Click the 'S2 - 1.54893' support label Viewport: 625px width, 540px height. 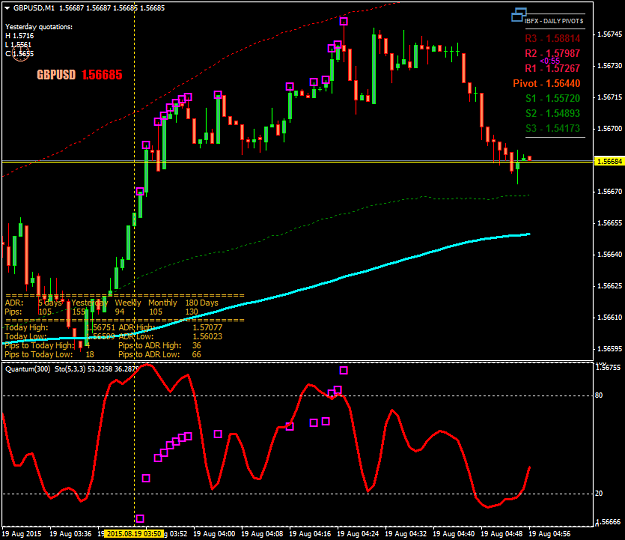[x=552, y=113]
